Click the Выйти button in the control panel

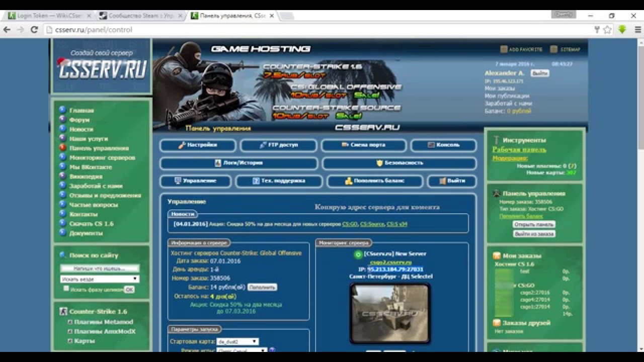pos(452,181)
